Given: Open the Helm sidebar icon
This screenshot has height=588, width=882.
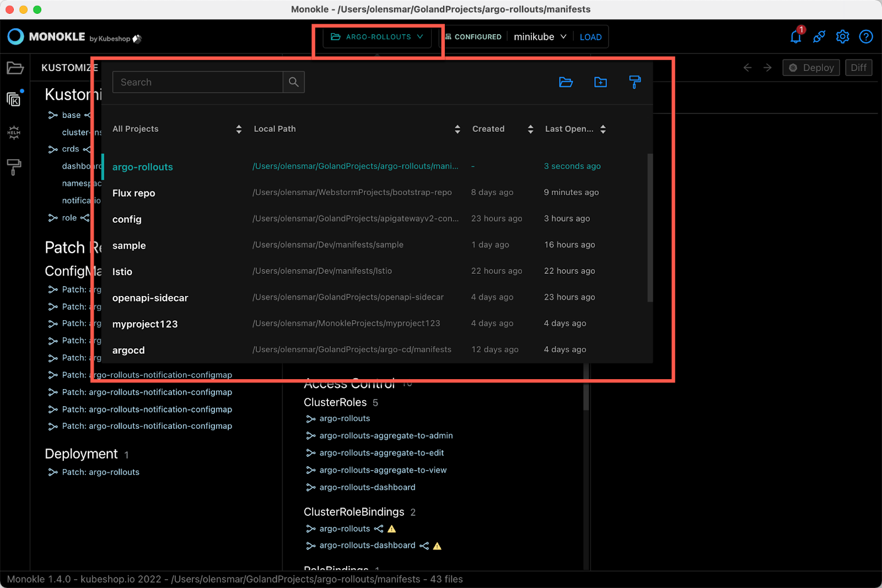Looking at the screenshot, I should point(14,132).
